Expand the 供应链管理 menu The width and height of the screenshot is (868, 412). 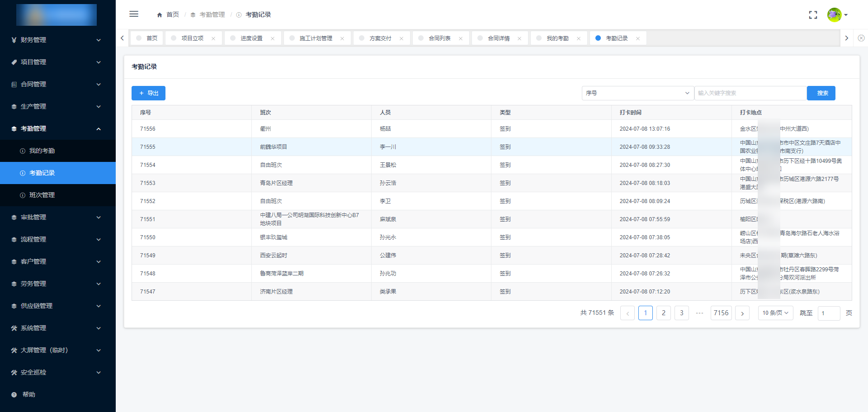[58, 306]
